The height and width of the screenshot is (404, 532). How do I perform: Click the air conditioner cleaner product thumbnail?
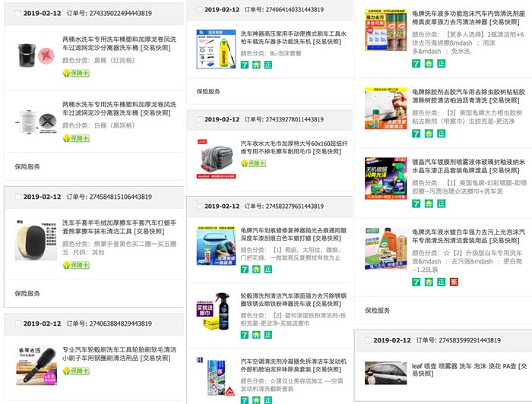pos(216,377)
